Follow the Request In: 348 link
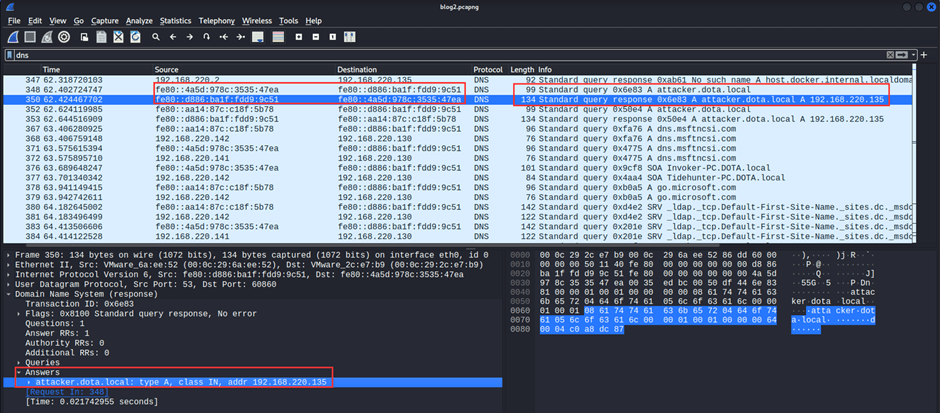The image size is (940, 413). coord(67,392)
